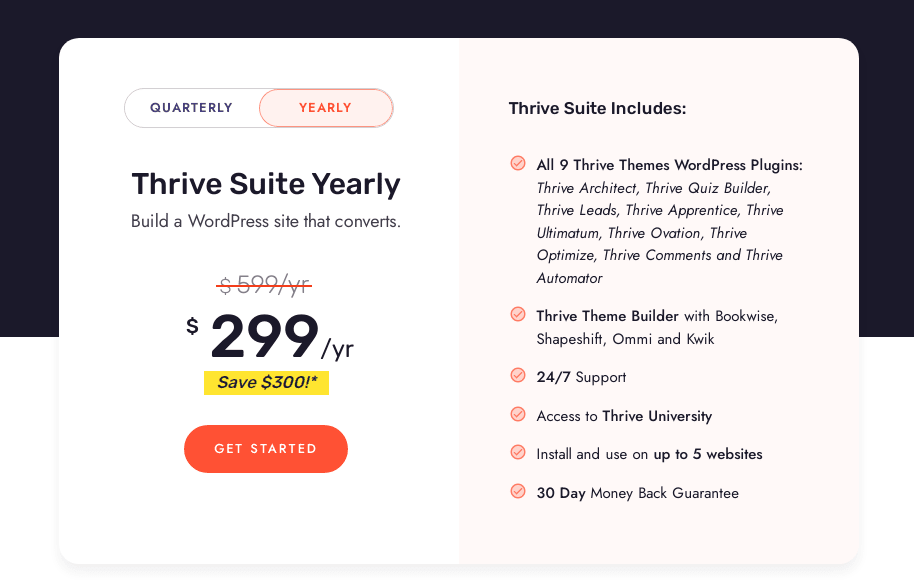
Task: Click the crossed-out $599/yr price
Action: tap(265, 285)
